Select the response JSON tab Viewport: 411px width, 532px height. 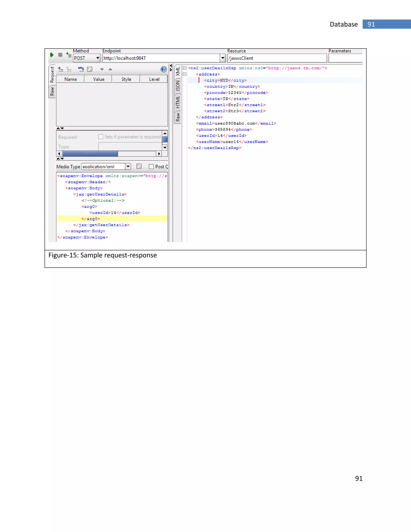[178, 86]
